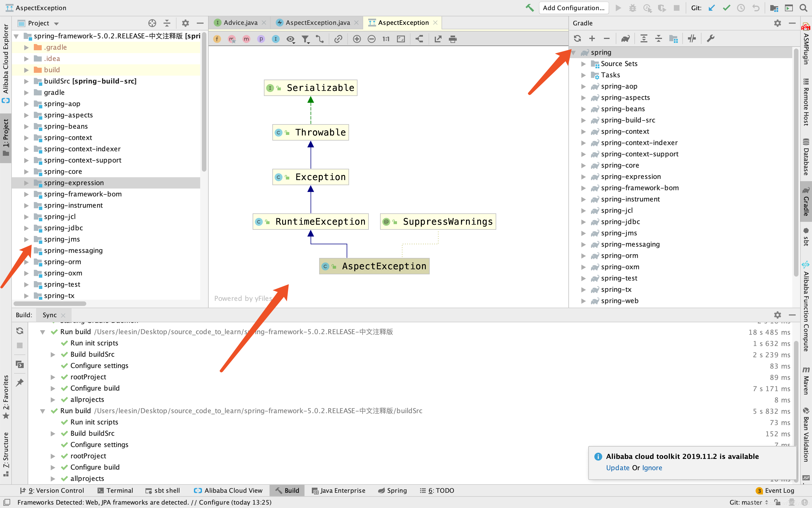This screenshot has height=508, width=812.
Task: Locate current file in Project tree
Action: point(152,23)
